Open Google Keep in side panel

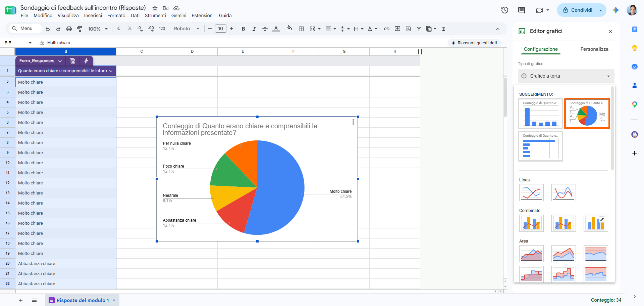(x=635, y=48)
